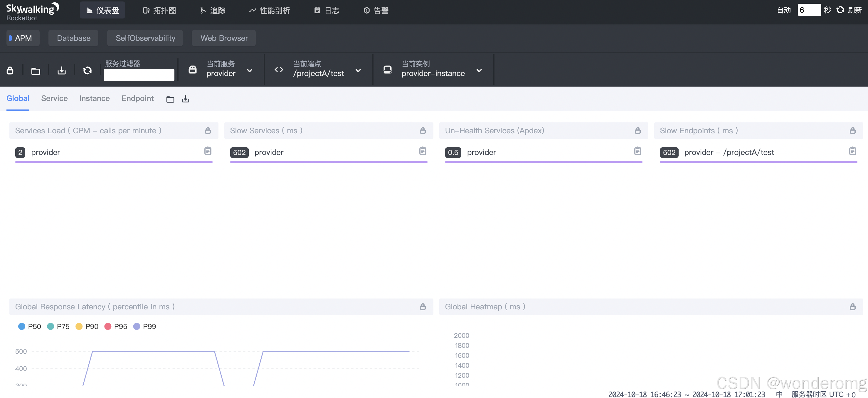Toggle lock on the Slow Services panel
The image size is (868, 398).
pyautogui.click(x=423, y=131)
